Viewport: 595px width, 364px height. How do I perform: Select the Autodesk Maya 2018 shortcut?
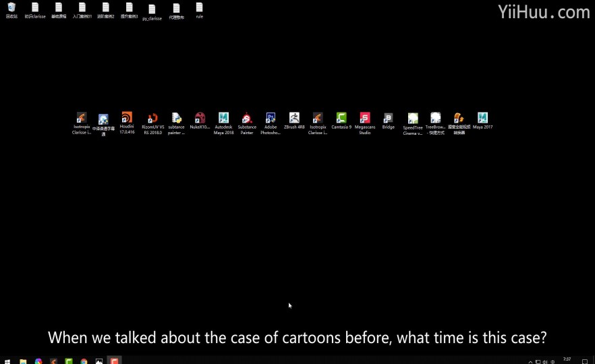(223, 123)
